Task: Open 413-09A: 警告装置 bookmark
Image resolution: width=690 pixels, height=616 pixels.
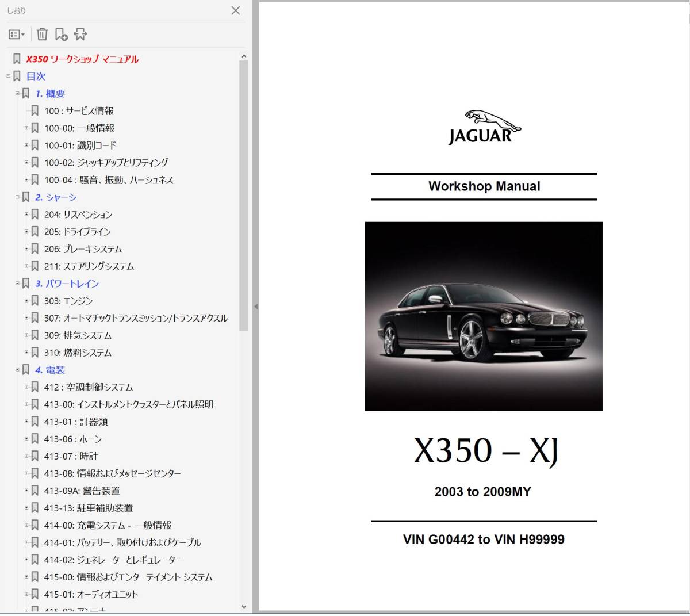Action: pyautogui.click(x=82, y=491)
